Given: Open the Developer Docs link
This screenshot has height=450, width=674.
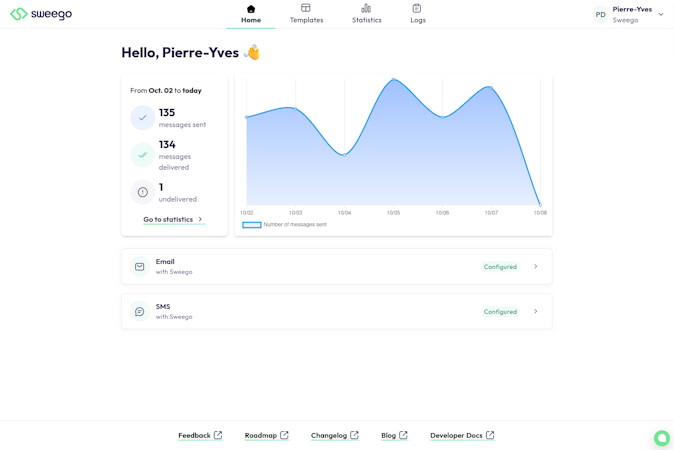Looking at the screenshot, I should [462, 435].
